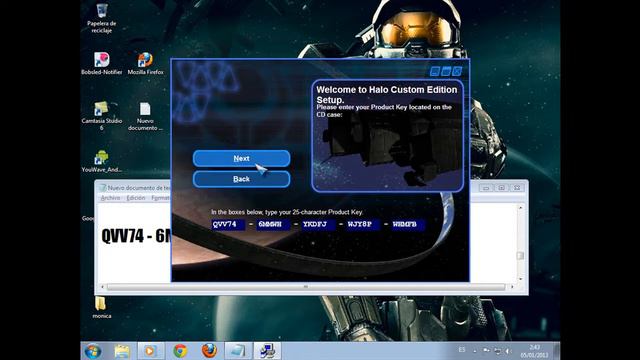Open the Windows Start menu

tap(93, 351)
